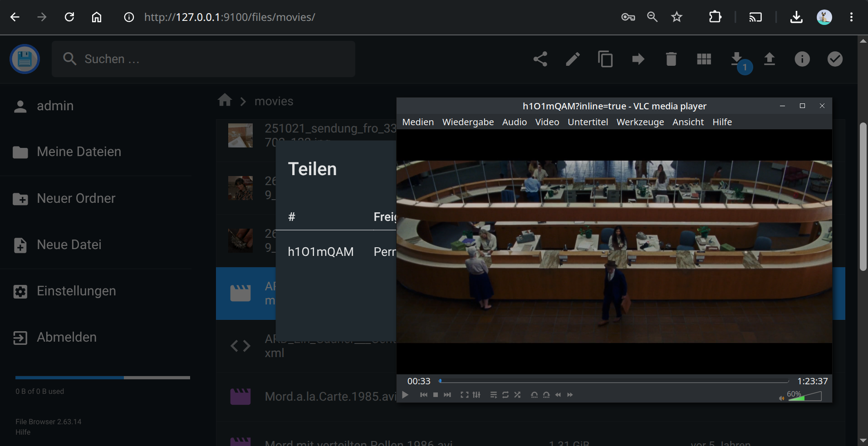Mute VLC audio via speaker icon
Screen dimensions: 868x446
point(781,398)
